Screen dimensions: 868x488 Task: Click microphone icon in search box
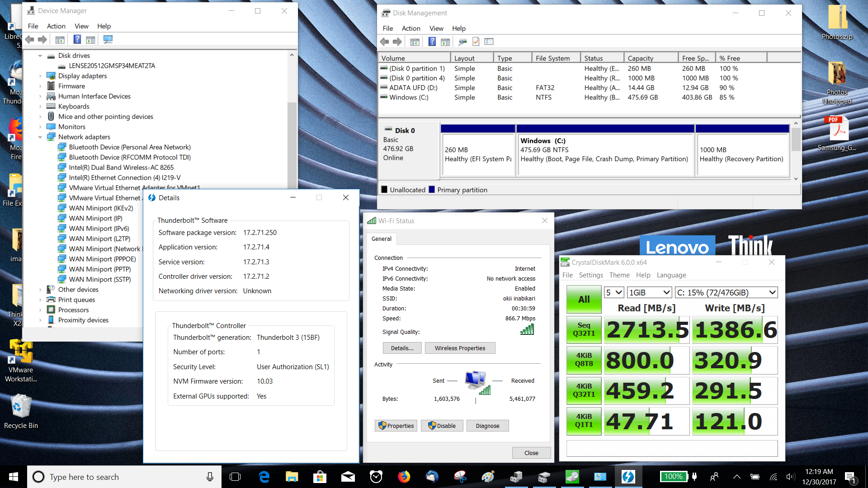coord(210,477)
